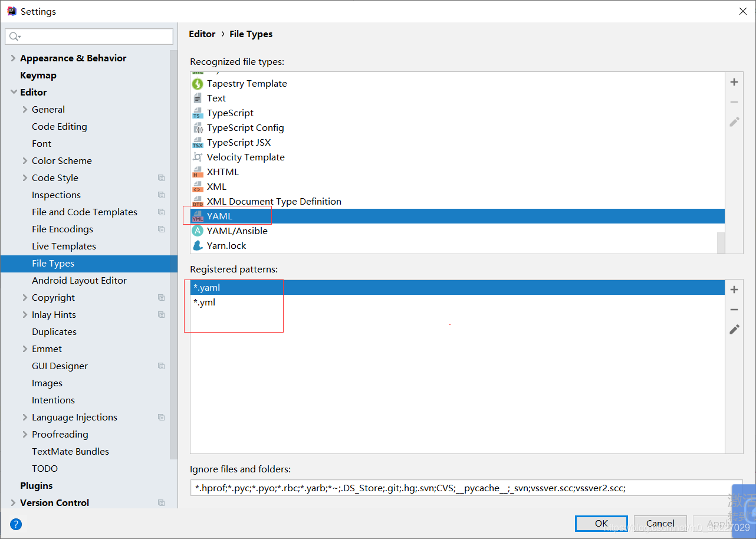This screenshot has width=756, height=539.
Task: Open the Live Templates settings page
Action: coord(64,246)
